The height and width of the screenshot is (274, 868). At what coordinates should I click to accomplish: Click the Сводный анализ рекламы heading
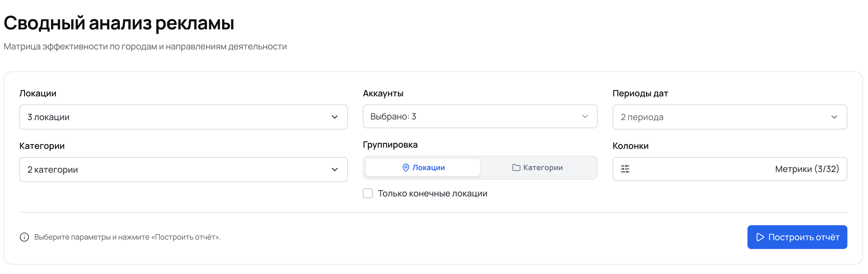[119, 23]
